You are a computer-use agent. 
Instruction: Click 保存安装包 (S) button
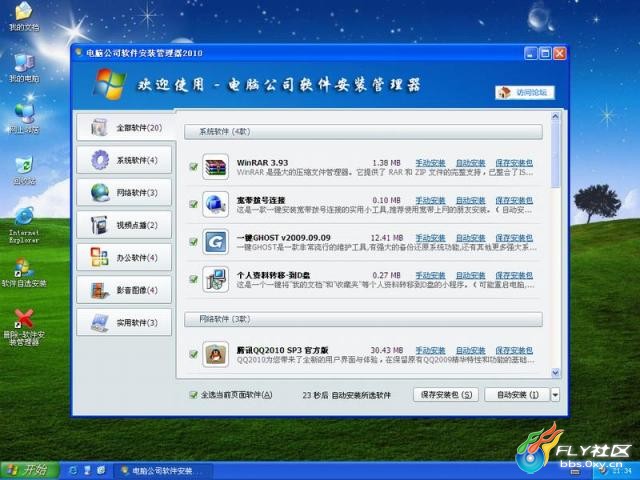(x=446, y=395)
